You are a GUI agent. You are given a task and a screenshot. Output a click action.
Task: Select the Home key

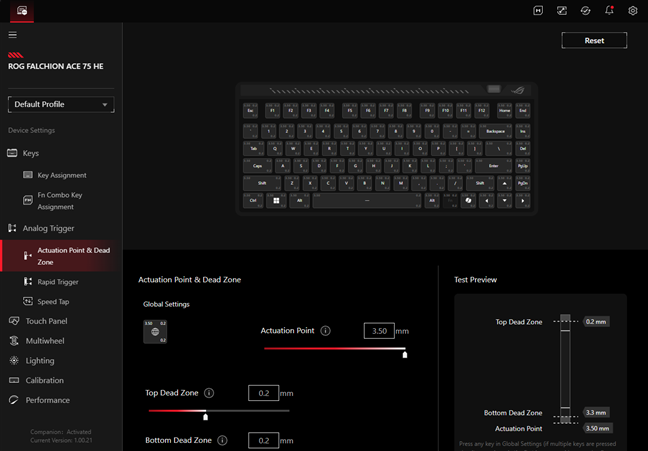tap(505, 111)
